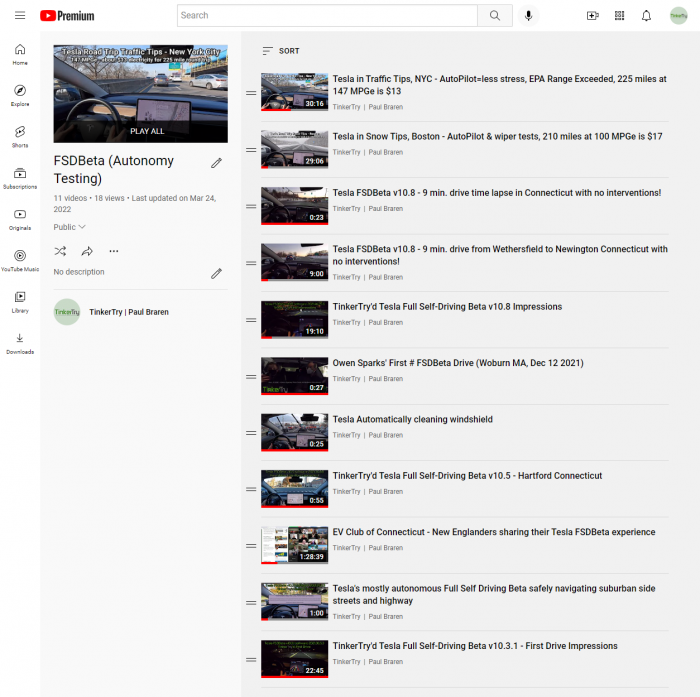Go to Home in sidebar
Image resolution: width=700 pixels, height=697 pixels.
(20, 54)
